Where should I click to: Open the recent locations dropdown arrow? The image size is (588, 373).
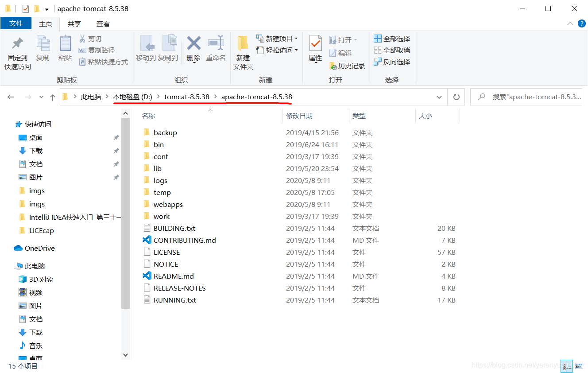(x=42, y=97)
